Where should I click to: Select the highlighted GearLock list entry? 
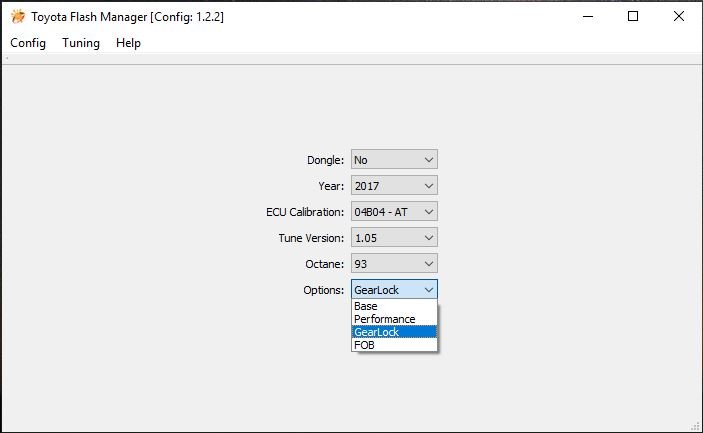tap(394, 332)
